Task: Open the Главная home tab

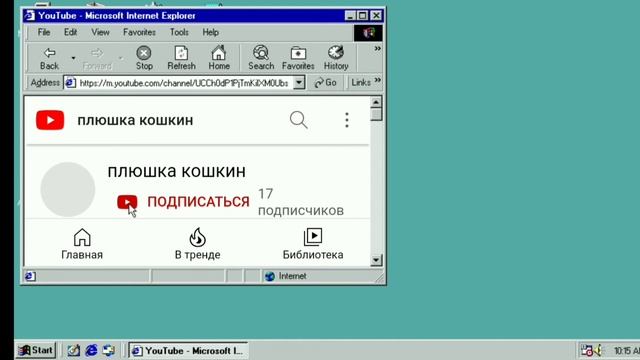Action: point(82,244)
